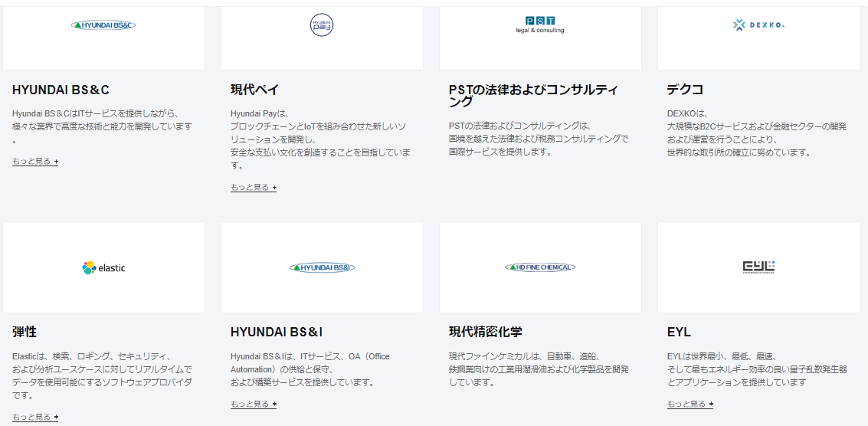Click the Hyundai Pay circular logo
The width and height of the screenshot is (868, 426).
pos(322,25)
